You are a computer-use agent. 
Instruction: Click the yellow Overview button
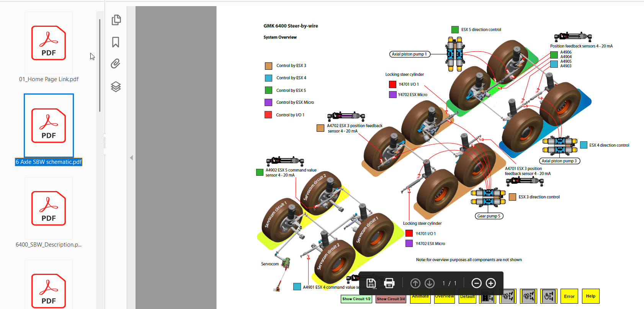point(445,296)
